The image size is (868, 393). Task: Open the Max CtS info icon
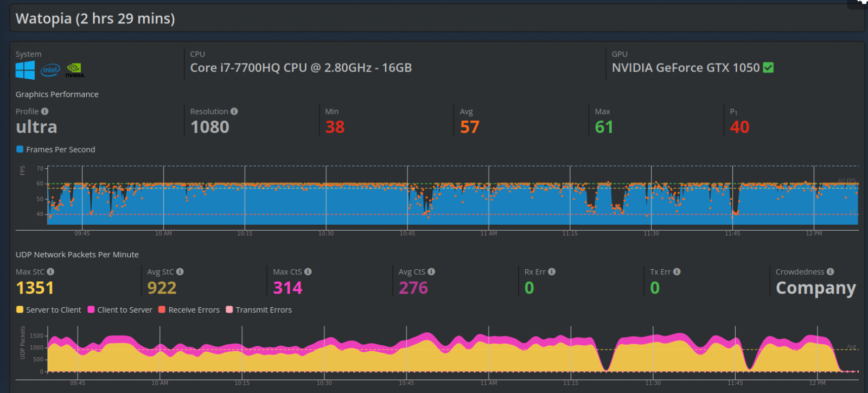[308, 272]
